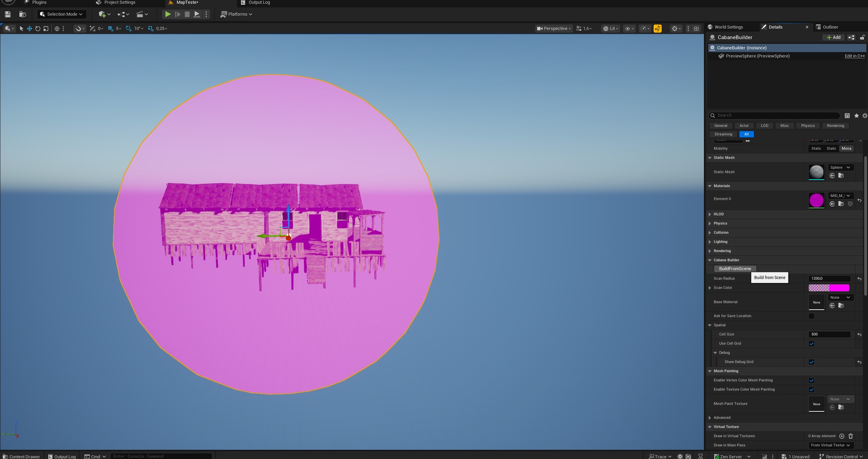Open the Perspective viewport dropdown
Image resolution: width=868 pixels, height=459 pixels.
point(554,28)
